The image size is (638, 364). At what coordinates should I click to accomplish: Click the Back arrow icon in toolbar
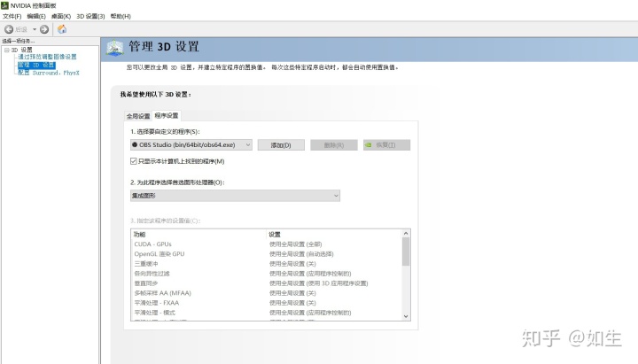click(x=9, y=29)
